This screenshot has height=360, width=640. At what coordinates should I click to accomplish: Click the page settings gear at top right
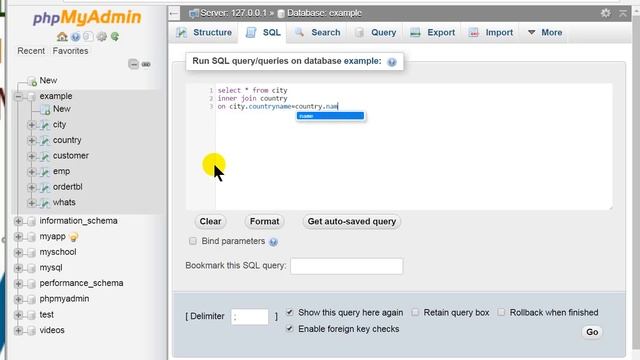click(x=606, y=13)
